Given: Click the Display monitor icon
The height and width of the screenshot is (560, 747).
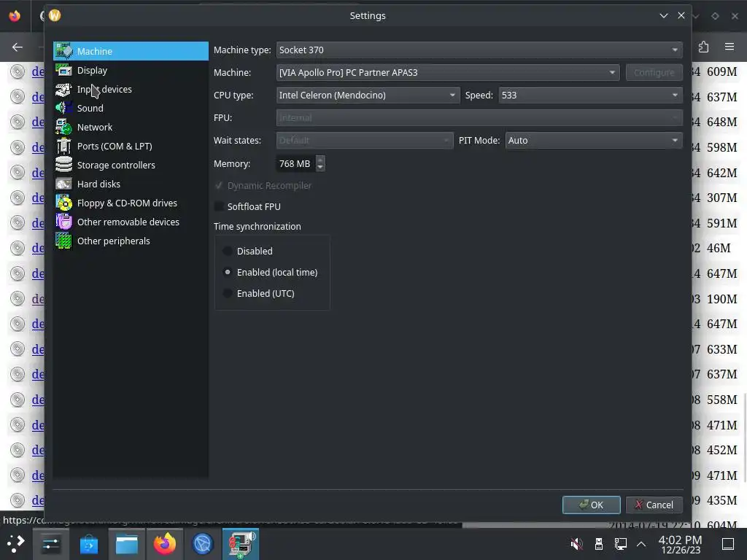Looking at the screenshot, I should point(64,70).
